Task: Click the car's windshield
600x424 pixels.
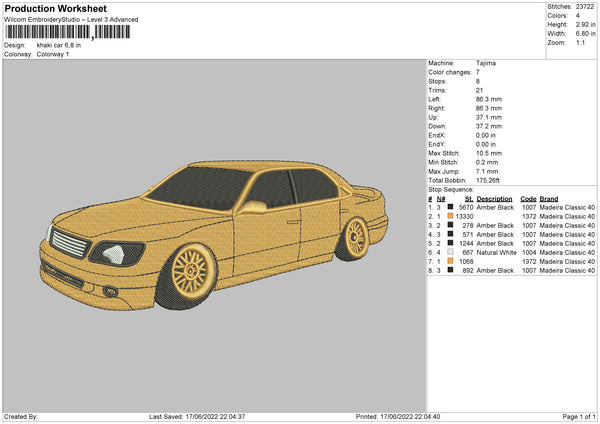Action: (199, 186)
